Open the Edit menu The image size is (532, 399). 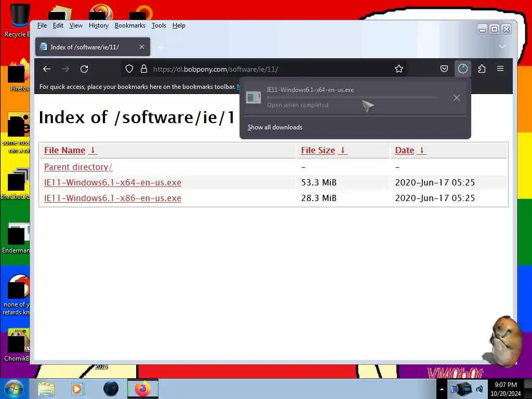tap(58, 25)
